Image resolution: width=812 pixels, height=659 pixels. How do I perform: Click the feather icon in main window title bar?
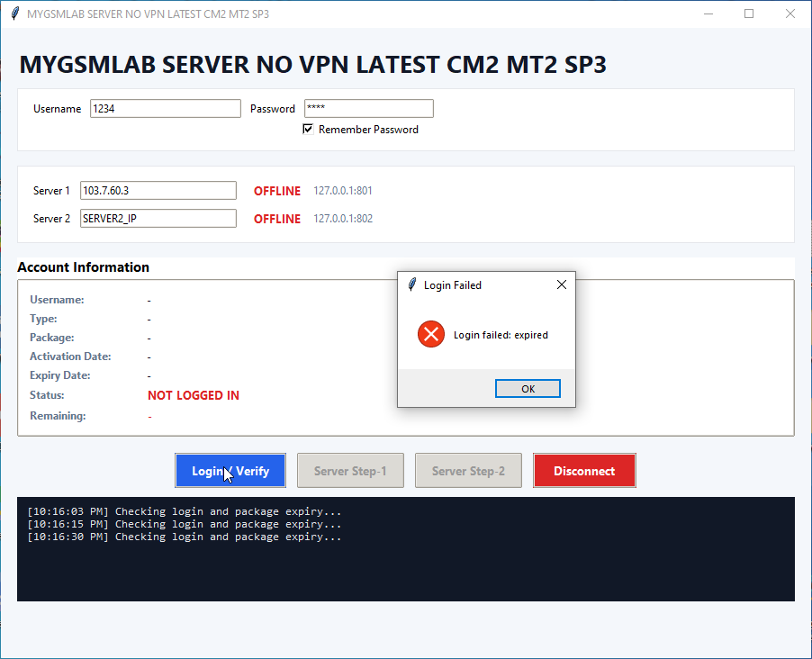[15, 14]
